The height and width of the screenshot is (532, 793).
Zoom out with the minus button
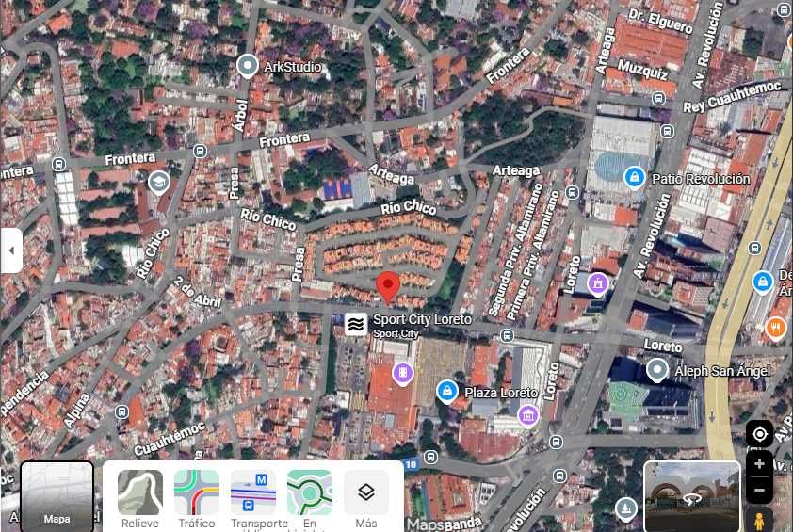point(759,490)
